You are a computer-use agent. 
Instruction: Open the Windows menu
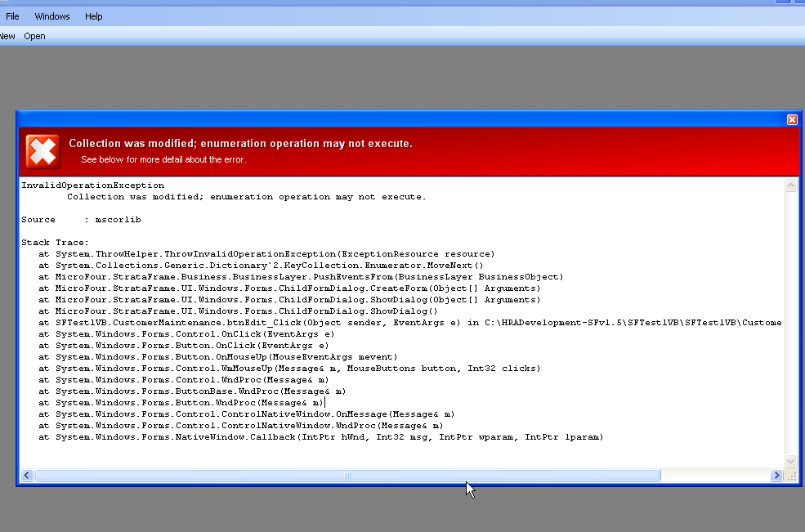click(52, 16)
